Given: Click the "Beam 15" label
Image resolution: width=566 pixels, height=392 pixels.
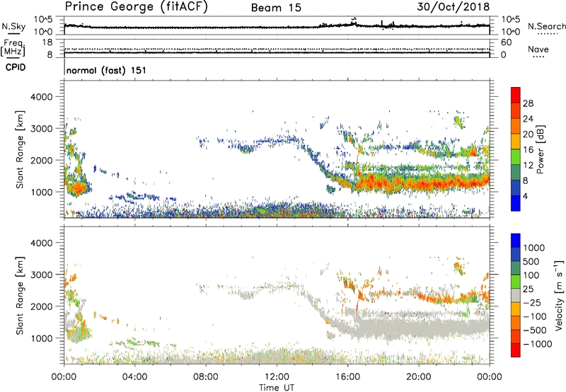Looking at the screenshot, I should (276, 8).
